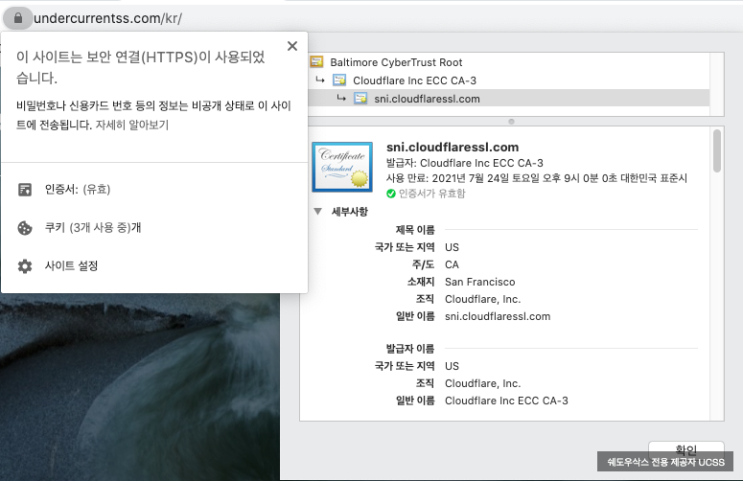This screenshot has width=743, height=481.
Task: Click the pane splitter handle dot
Action: pos(511,122)
